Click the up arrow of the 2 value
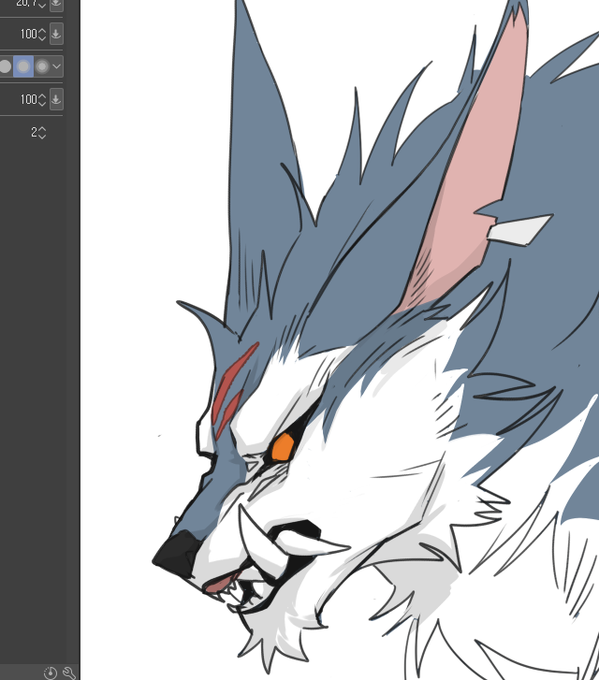The height and width of the screenshot is (680, 599). [x=42, y=129]
